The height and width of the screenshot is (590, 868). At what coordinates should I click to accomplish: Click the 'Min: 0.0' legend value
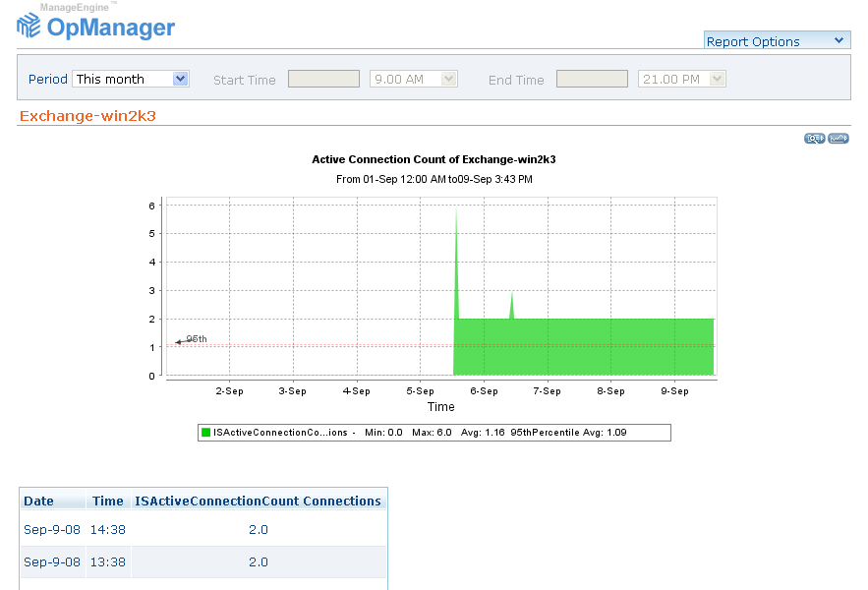[383, 432]
